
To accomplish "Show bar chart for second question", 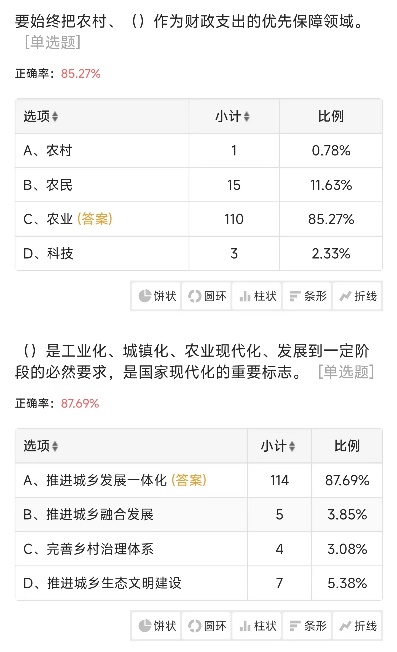I will click(307, 625).
